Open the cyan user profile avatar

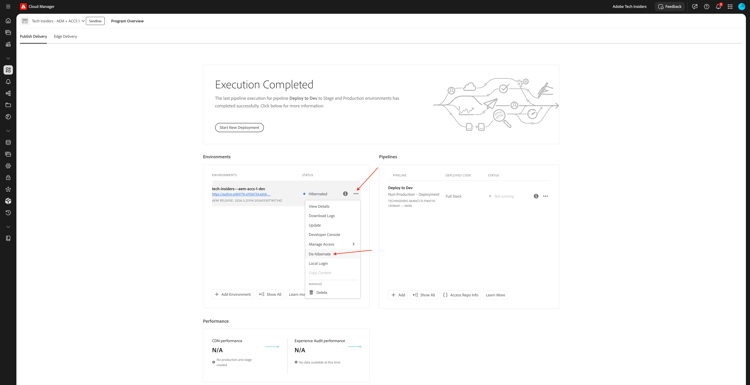coord(742,7)
